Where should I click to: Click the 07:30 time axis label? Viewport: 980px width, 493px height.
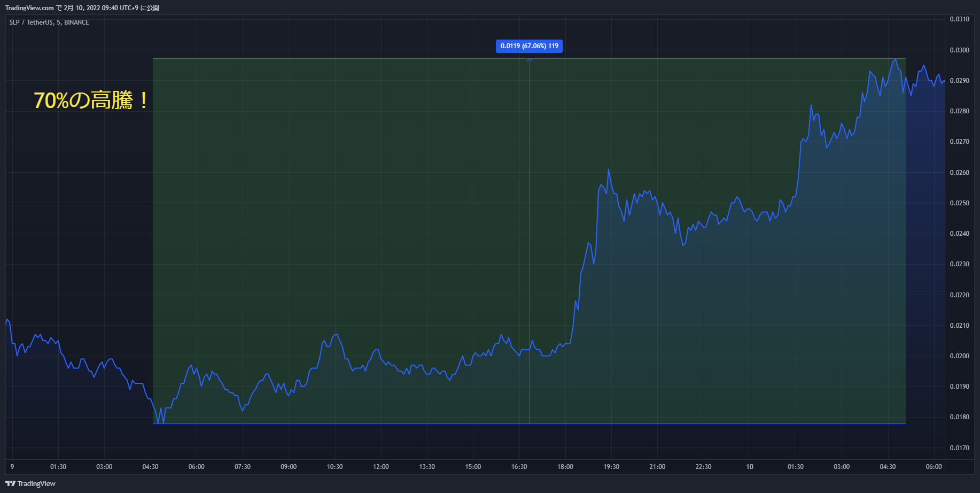click(243, 467)
